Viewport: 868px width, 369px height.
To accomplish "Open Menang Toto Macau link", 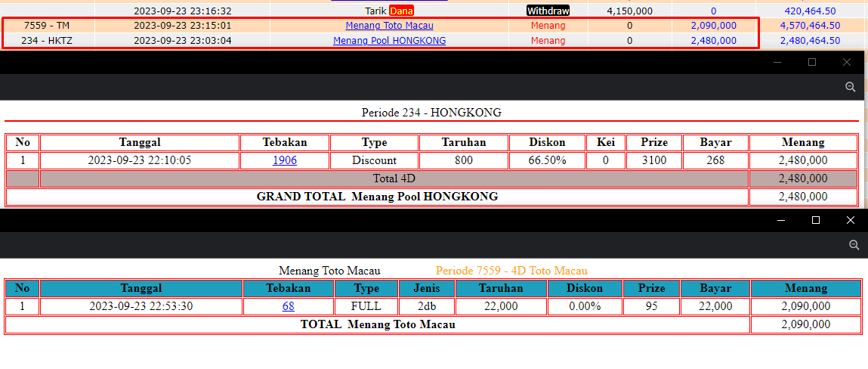I will point(389,26).
